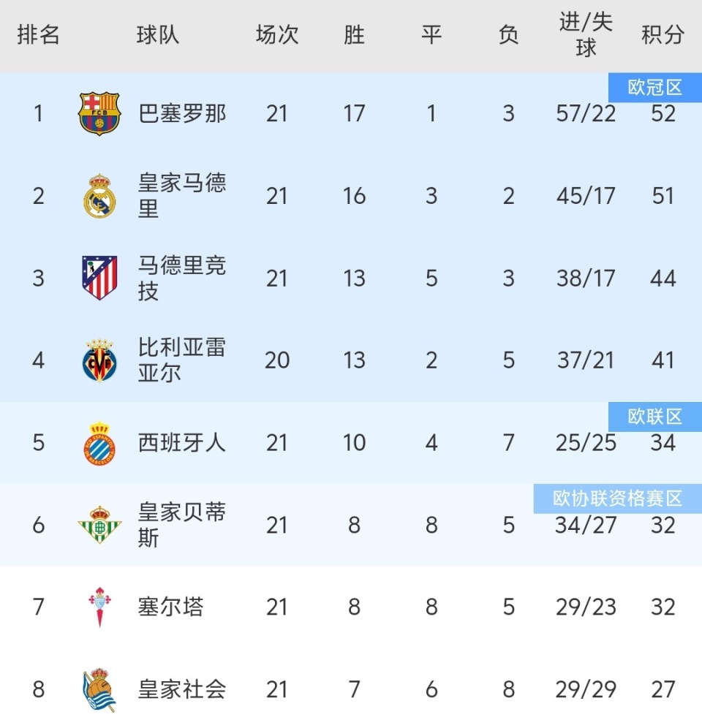The height and width of the screenshot is (728, 702).
Task: Open team name 皇家社会
Action: click(x=182, y=689)
